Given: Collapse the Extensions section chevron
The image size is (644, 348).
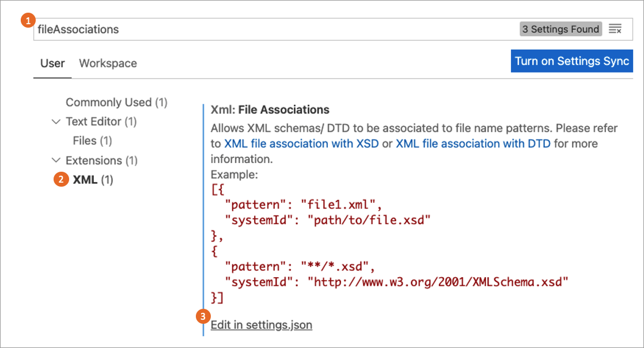Looking at the screenshot, I should pos(55,160).
